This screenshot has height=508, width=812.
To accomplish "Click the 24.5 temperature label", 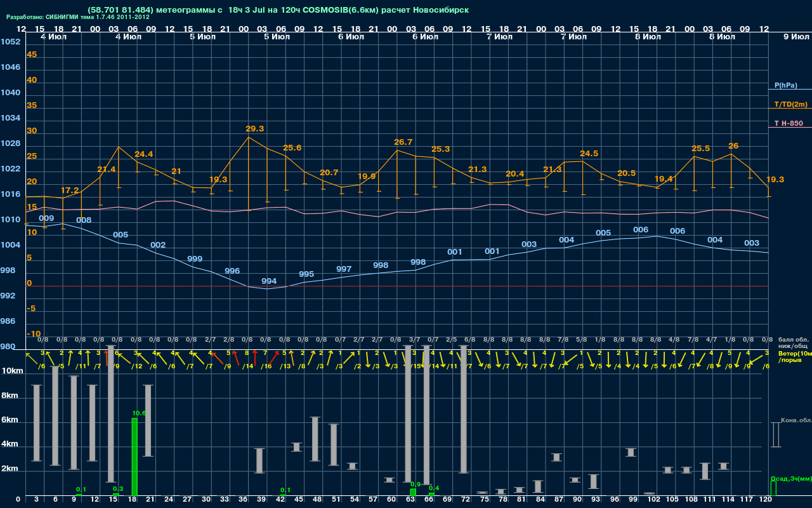I will tap(589, 154).
